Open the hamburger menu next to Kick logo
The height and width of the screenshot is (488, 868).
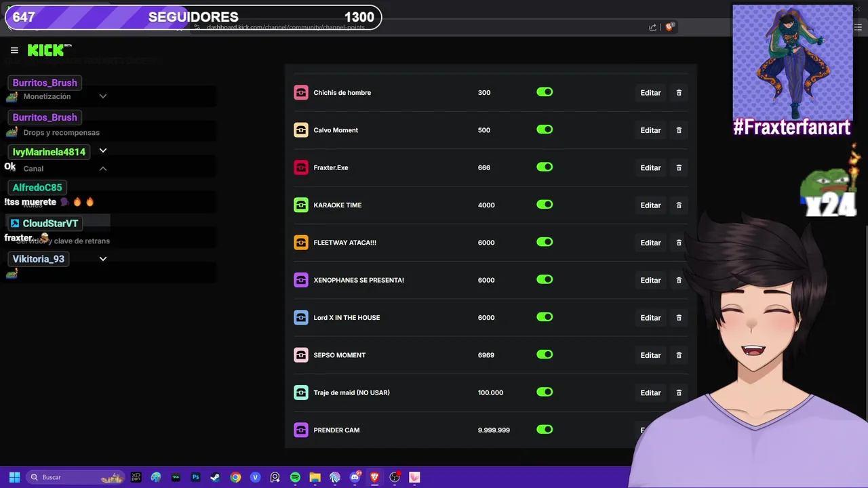tap(14, 50)
